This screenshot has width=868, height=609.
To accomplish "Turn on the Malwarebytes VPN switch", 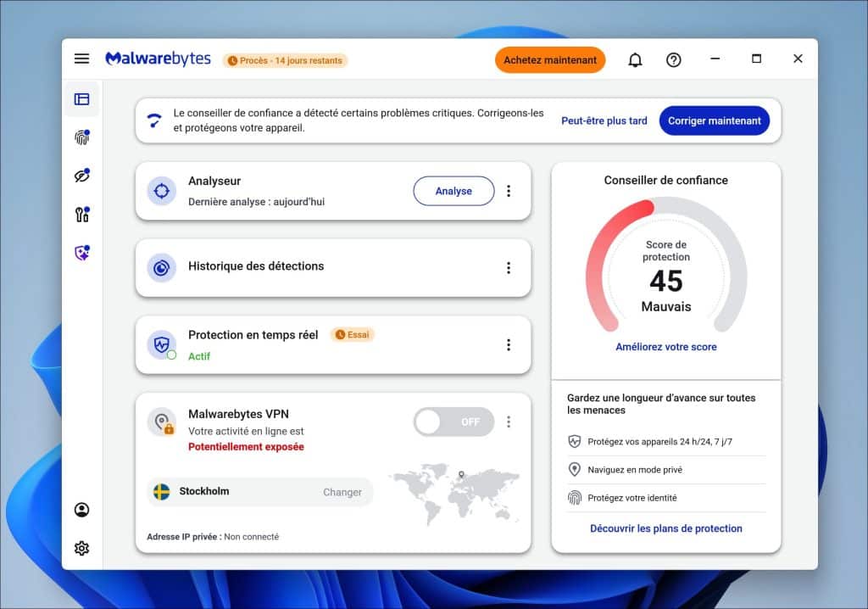I will point(453,422).
